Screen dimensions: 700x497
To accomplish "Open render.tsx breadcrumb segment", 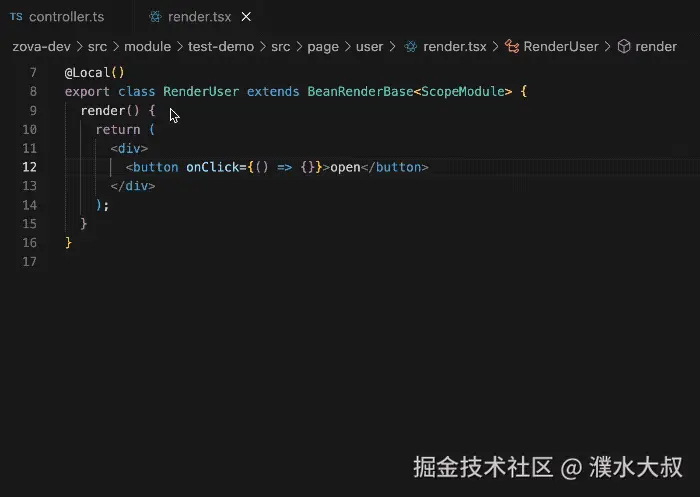I will [x=454, y=46].
